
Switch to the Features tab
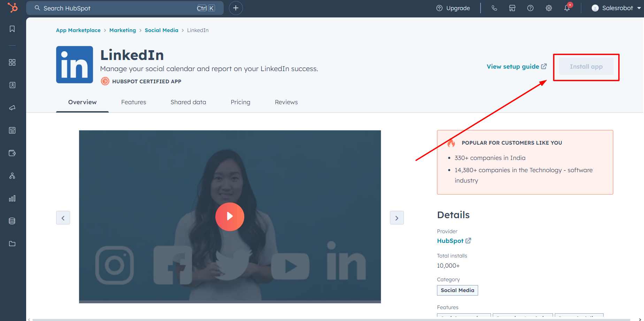click(133, 102)
